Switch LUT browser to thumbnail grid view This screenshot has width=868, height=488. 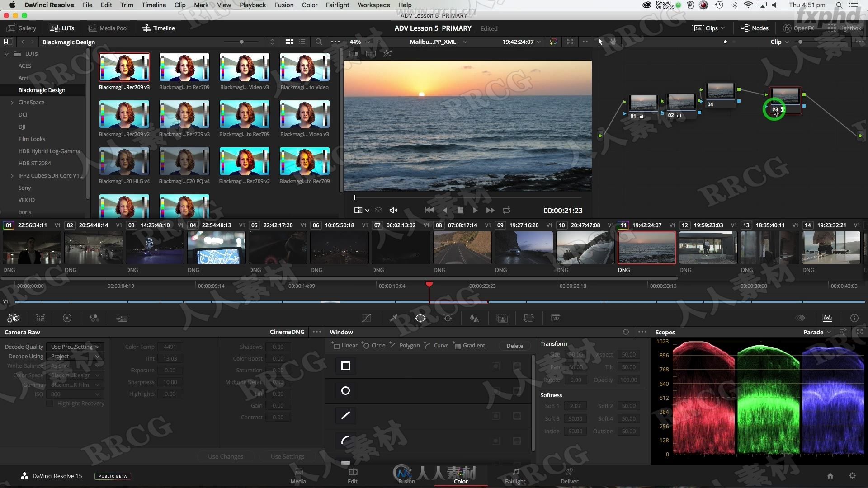pyautogui.click(x=289, y=42)
